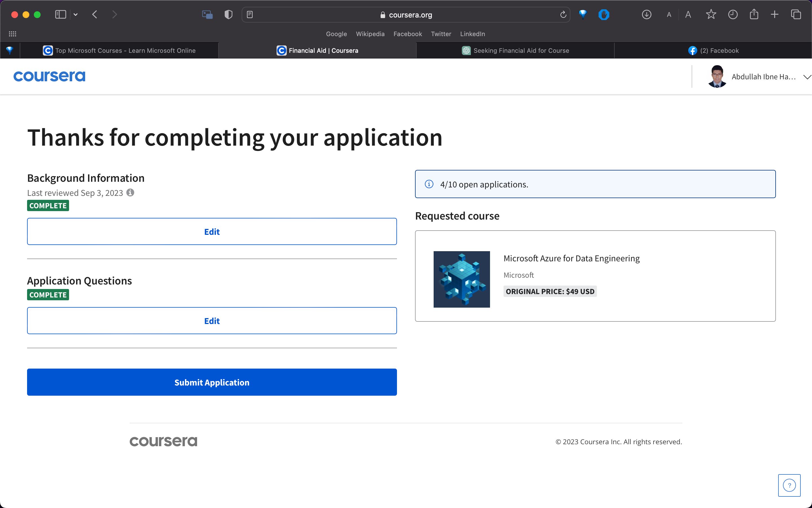
Task: Click the copyright 2023 Coursera Inc. text
Action: [x=619, y=442]
